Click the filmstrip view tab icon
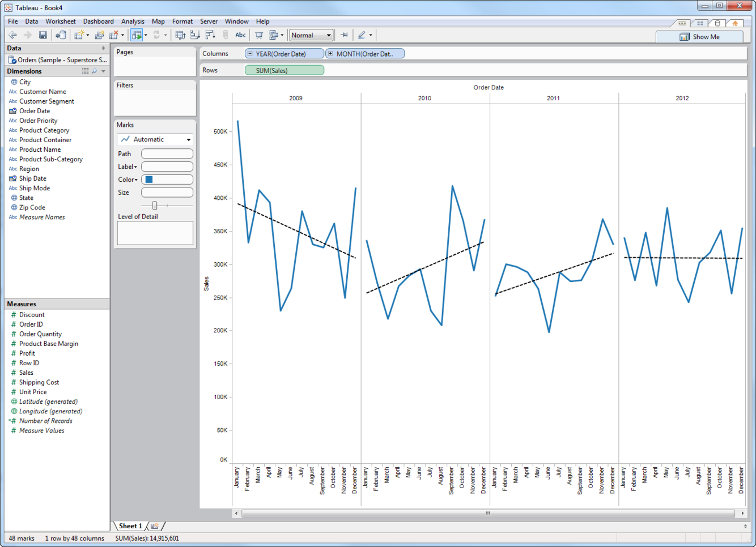The image size is (756, 547). click(682, 23)
